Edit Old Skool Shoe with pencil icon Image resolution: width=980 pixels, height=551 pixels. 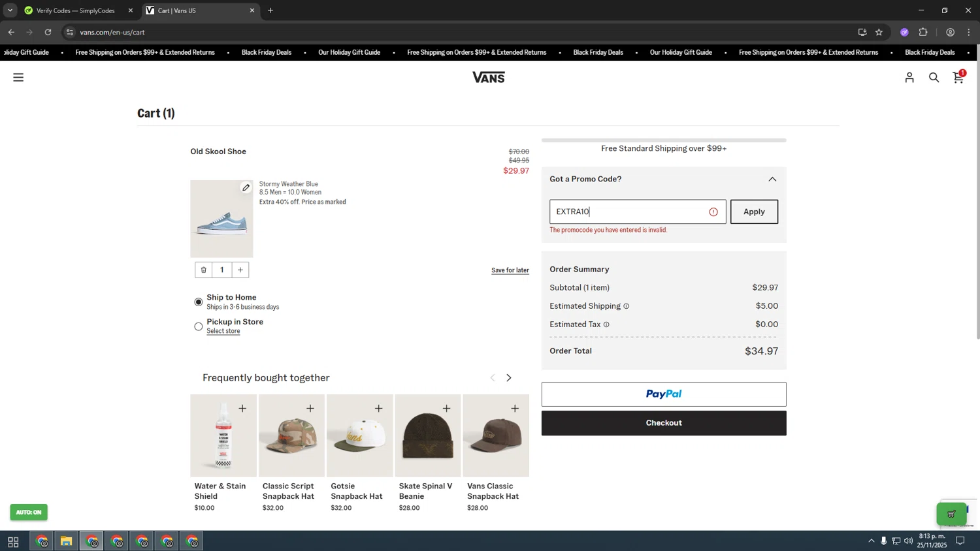pos(246,188)
